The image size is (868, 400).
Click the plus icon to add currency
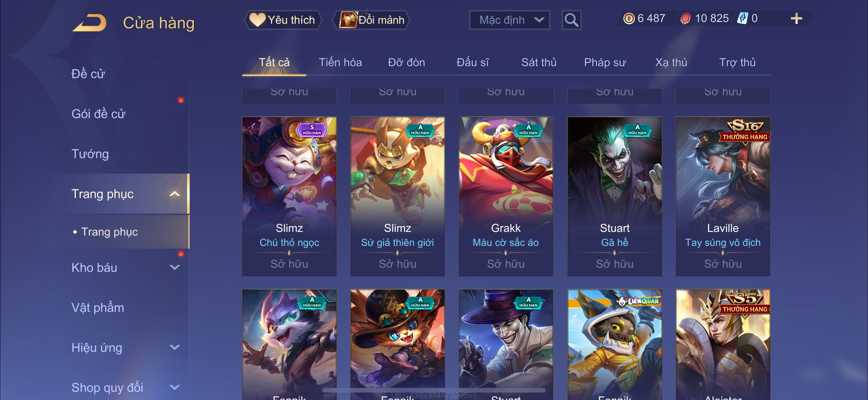pyautogui.click(x=796, y=19)
